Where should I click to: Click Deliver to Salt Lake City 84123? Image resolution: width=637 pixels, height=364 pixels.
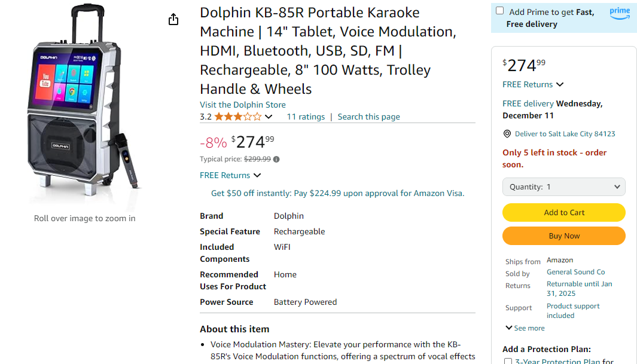tap(565, 134)
